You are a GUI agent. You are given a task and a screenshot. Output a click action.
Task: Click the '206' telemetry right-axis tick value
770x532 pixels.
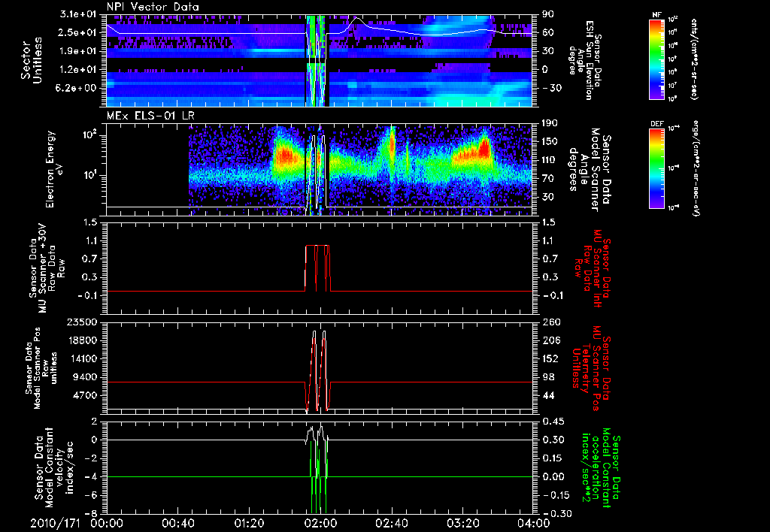click(x=550, y=340)
